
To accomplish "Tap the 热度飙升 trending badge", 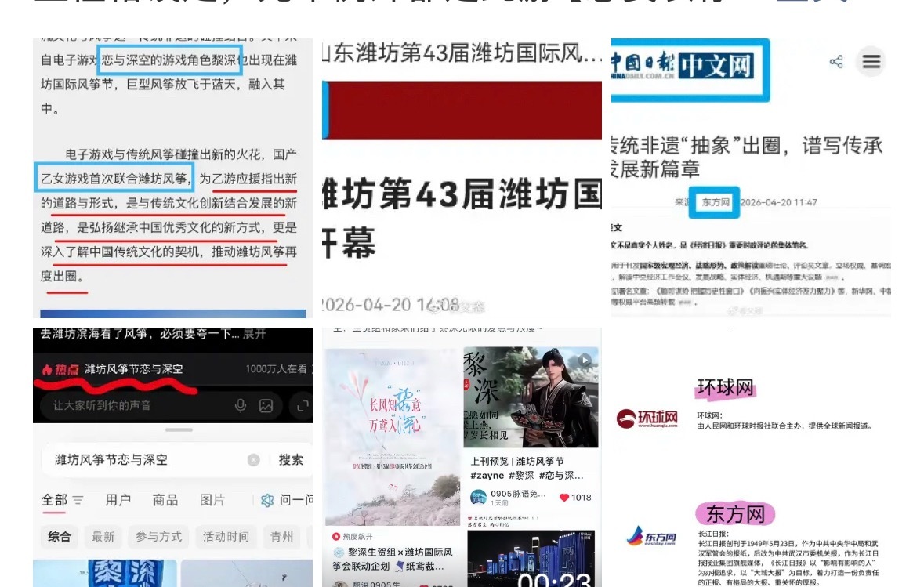I will [352, 536].
